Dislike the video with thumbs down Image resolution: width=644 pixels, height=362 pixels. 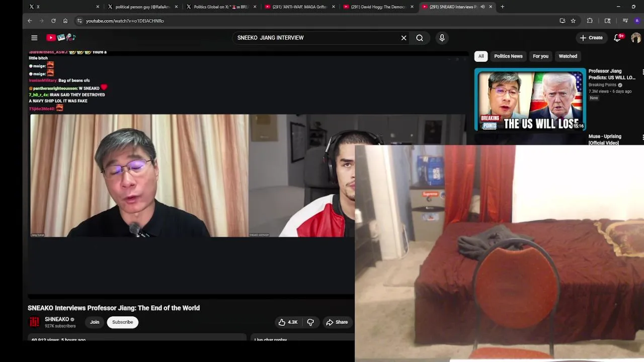pos(310,322)
